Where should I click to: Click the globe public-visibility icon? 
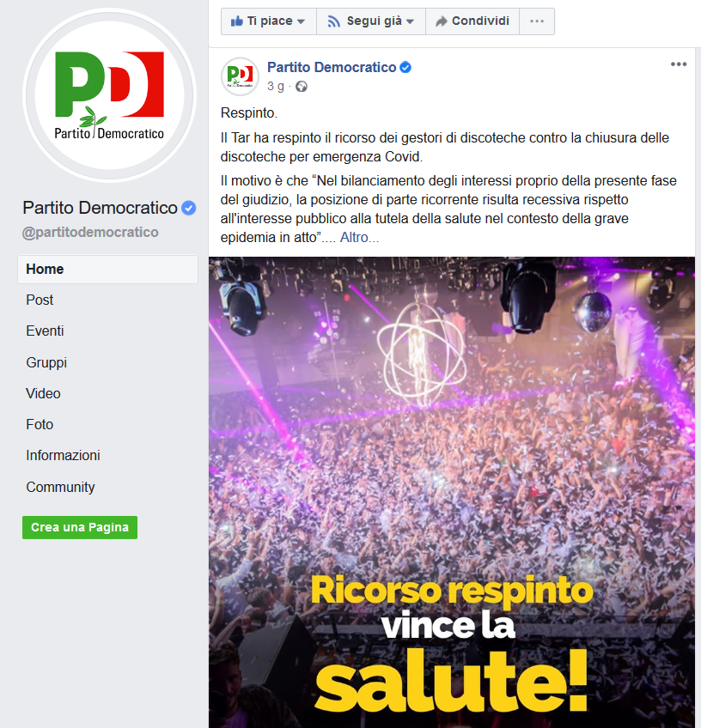click(x=302, y=87)
